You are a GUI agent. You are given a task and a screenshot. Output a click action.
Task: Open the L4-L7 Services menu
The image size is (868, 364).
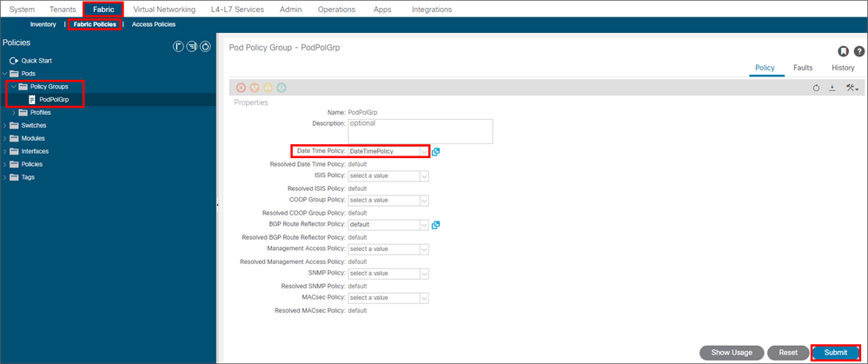pos(237,10)
